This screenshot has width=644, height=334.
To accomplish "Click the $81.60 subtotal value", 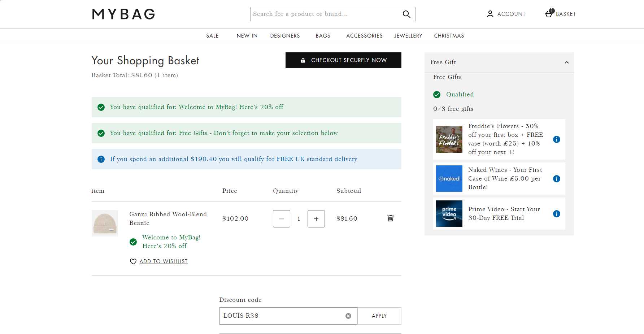I will coord(347,219).
